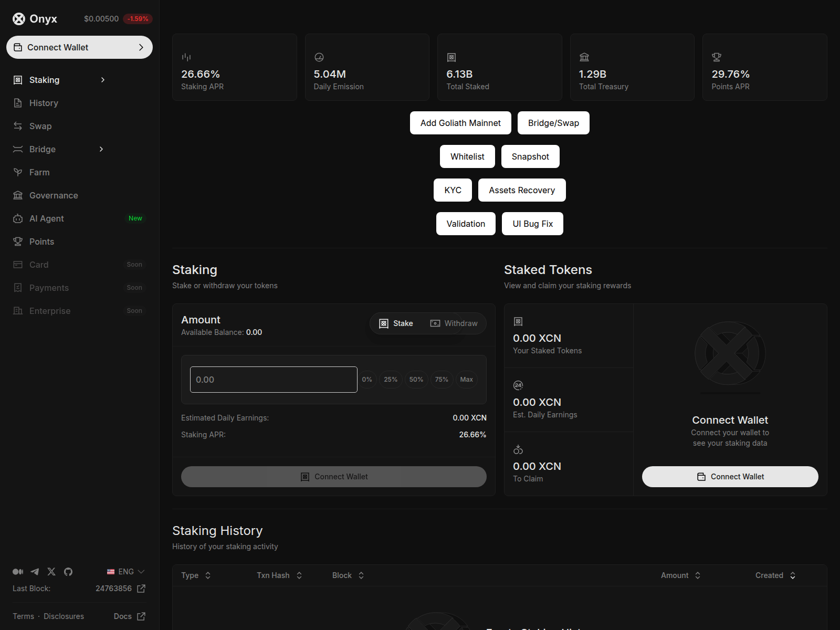Screen dimensions: 840x630
Task: Click the Add Goliath Mainnet button
Action: pos(460,123)
